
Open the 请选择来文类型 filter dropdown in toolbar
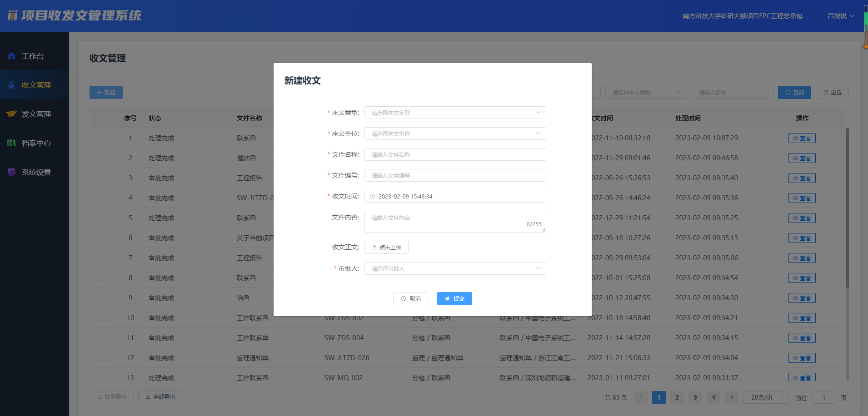(x=646, y=93)
